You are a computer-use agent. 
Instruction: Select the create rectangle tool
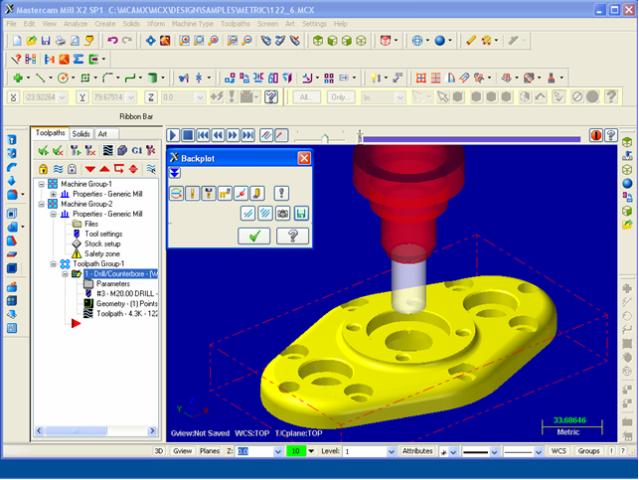(x=85, y=77)
